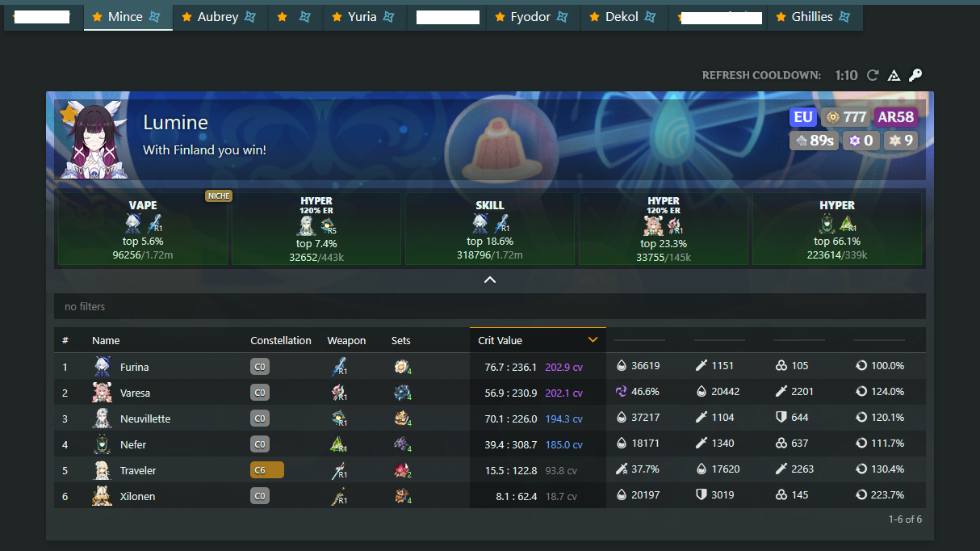The height and width of the screenshot is (551, 980).
Task: Click Neuvillette's '37217' HP value
Action: coord(646,418)
